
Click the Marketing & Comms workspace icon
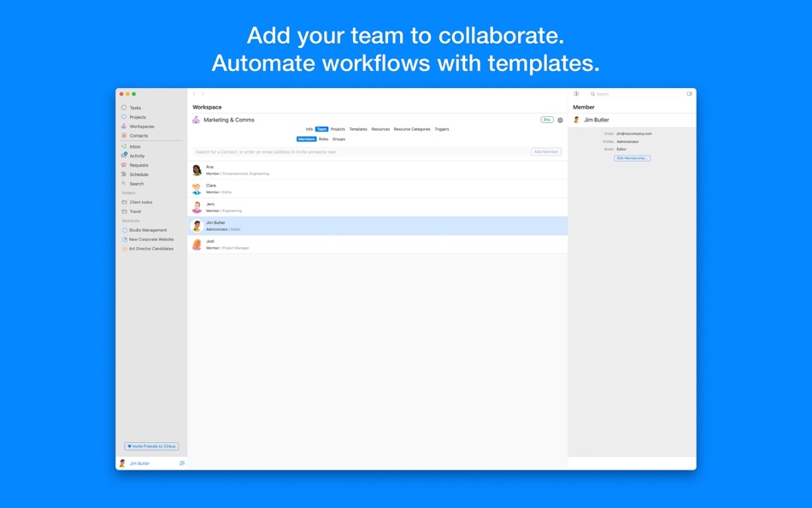[x=196, y=120]
